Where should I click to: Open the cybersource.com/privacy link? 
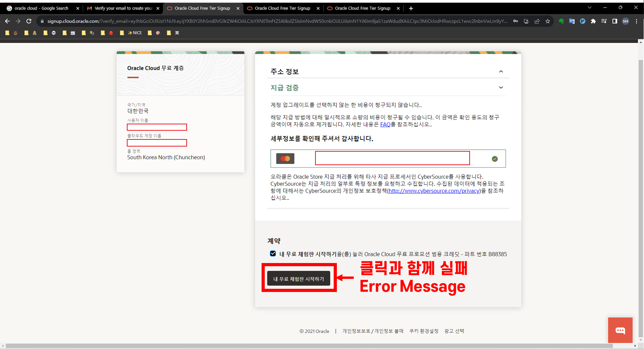[x=434, y=191]
